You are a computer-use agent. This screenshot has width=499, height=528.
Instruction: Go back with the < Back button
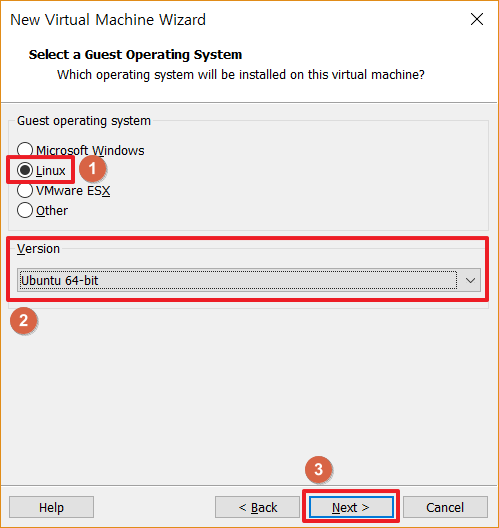[257, 507]
